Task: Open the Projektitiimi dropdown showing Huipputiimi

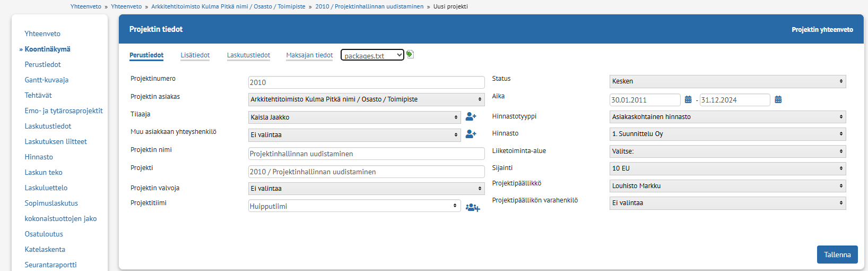Action: coord(354,206)
